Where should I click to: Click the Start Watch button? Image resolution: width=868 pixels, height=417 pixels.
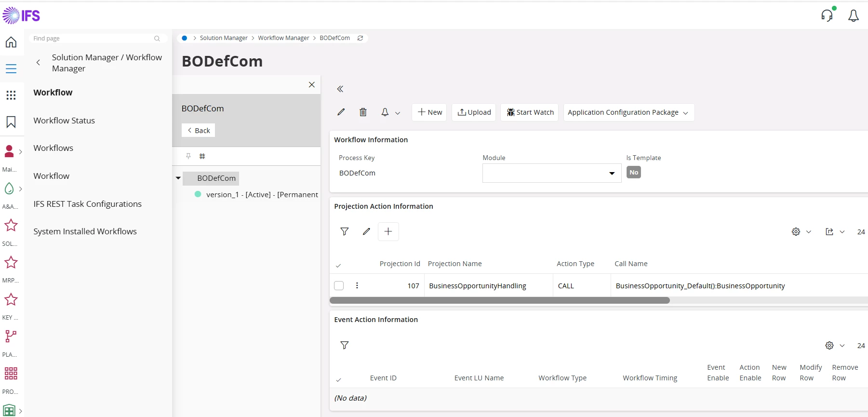529,112
